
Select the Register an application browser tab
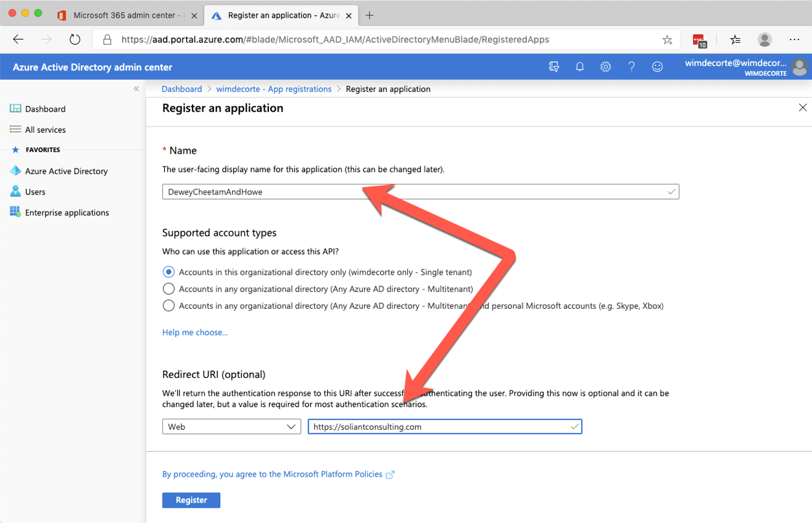pos(281,15)
